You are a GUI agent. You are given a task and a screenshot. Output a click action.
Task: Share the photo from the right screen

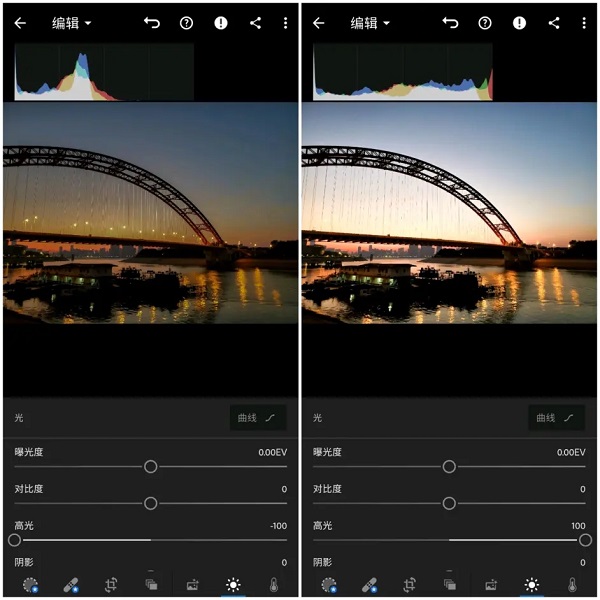554,23
